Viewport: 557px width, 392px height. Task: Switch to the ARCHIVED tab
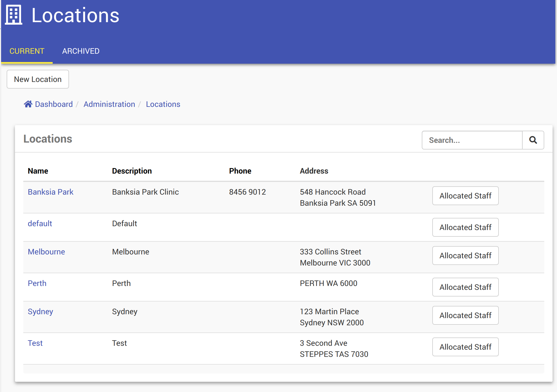point(81,51)
